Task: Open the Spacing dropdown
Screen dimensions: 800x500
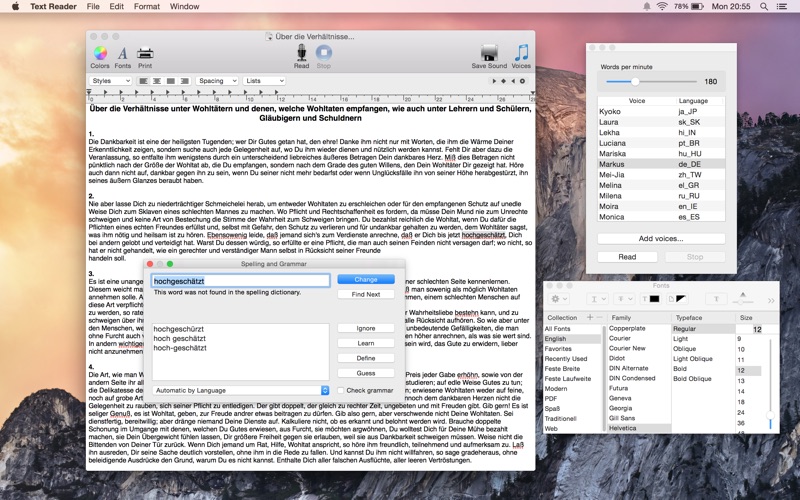Action: click(217, 81)
